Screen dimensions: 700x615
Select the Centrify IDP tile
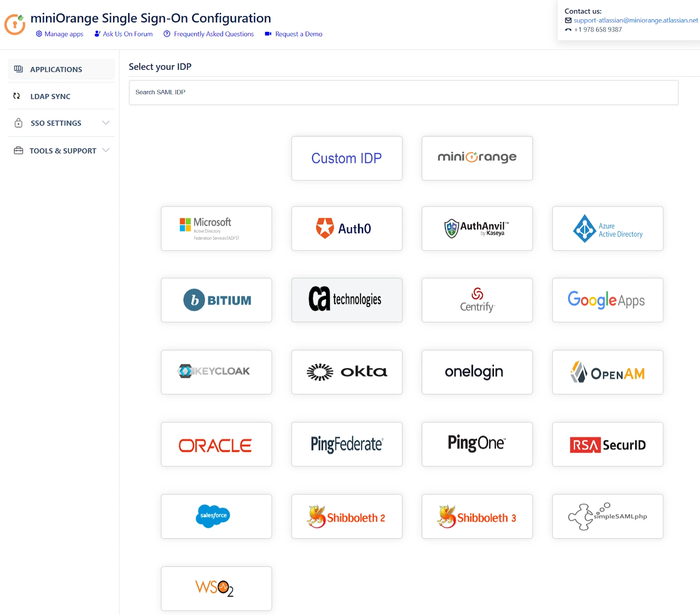pos(477,300)
